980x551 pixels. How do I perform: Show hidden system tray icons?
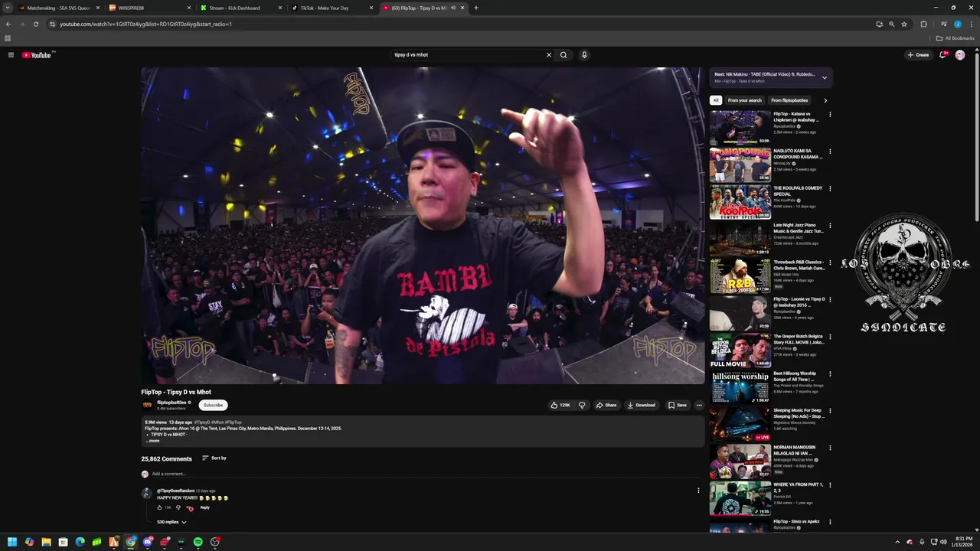897,542
